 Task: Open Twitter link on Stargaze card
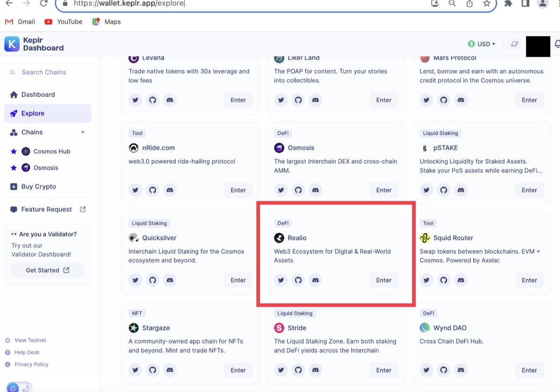[x=135, y=370]
